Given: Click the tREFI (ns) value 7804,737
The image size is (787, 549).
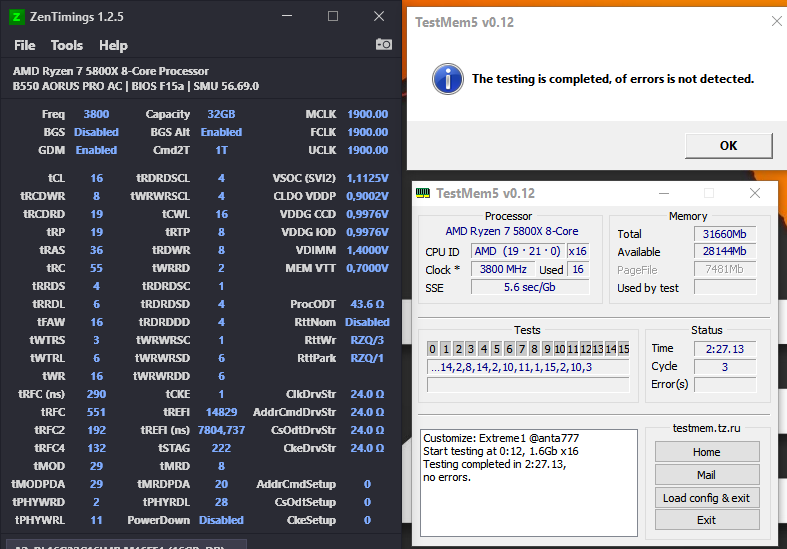Looking at the screenshot, I should 221,431.
